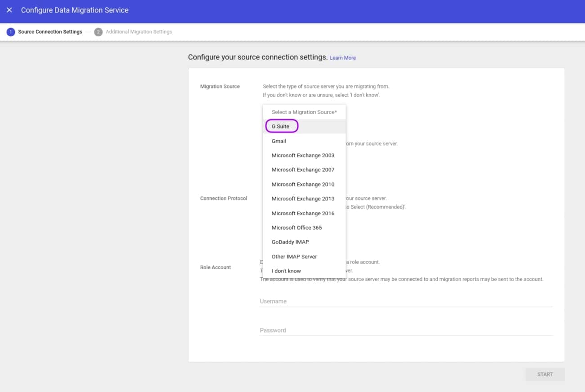Select GoDaddy IMAP from the list
This screenshot has height=392, width=585.
point(290,242)
